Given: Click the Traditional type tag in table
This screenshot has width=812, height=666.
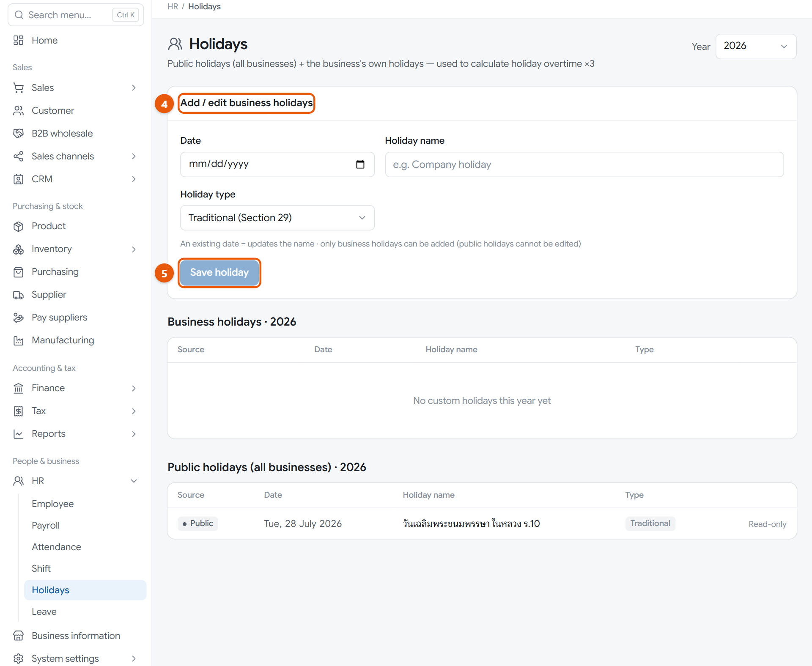Looking at the screenshot, I should pyautogui.click(x=650, y=523).
